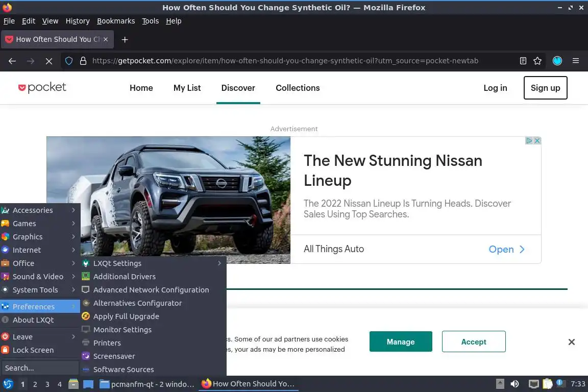Click the start menu Search field
This screenshot has height=392, width=588.
click(40, 367)
